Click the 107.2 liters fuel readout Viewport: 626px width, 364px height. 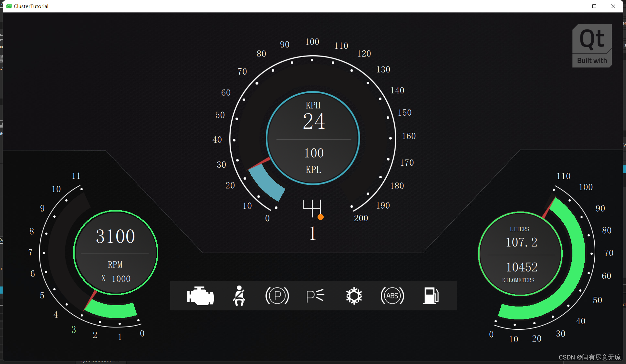tap(521, 242)
